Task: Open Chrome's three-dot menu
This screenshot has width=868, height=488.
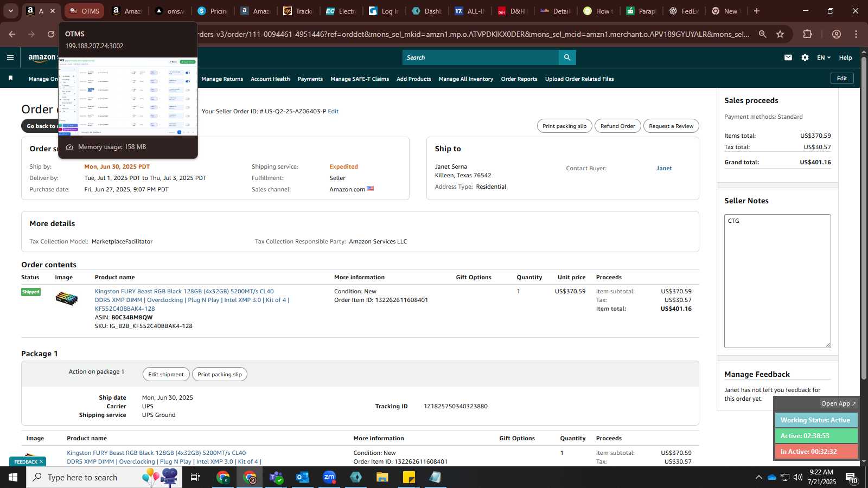Action: (x=856, y=34)
